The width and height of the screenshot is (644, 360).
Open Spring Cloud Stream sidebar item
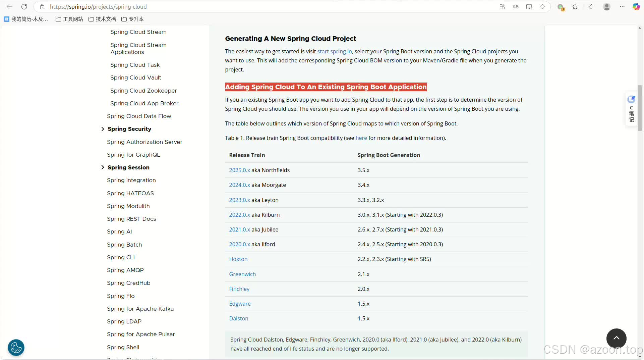(138, 32)
